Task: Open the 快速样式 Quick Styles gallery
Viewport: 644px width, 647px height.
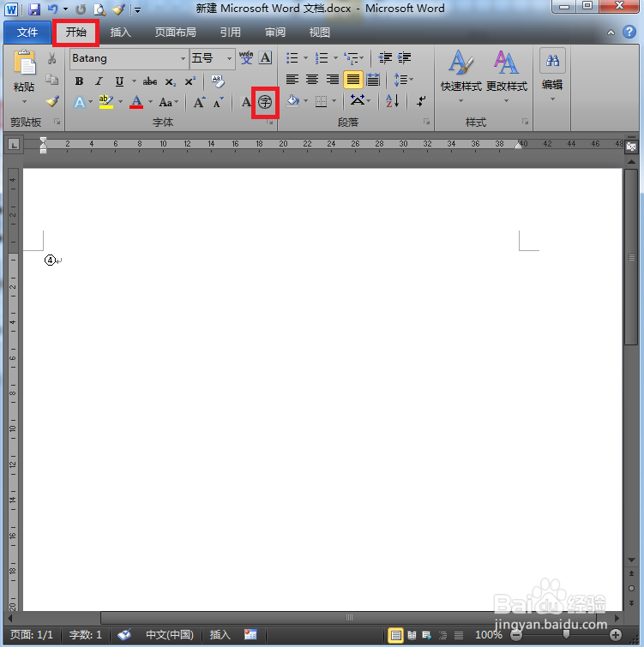Action: pyautogui.click(x=461, y=76)
